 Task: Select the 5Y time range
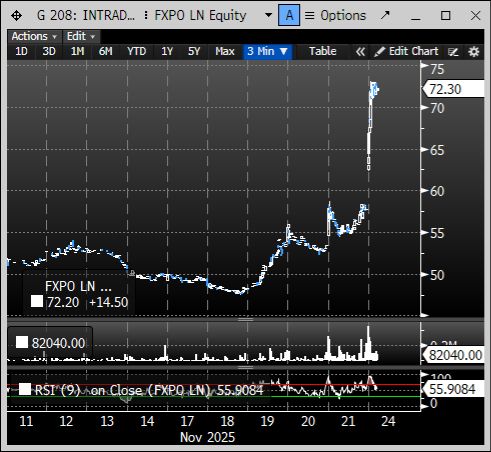click(x=194, y=51)
